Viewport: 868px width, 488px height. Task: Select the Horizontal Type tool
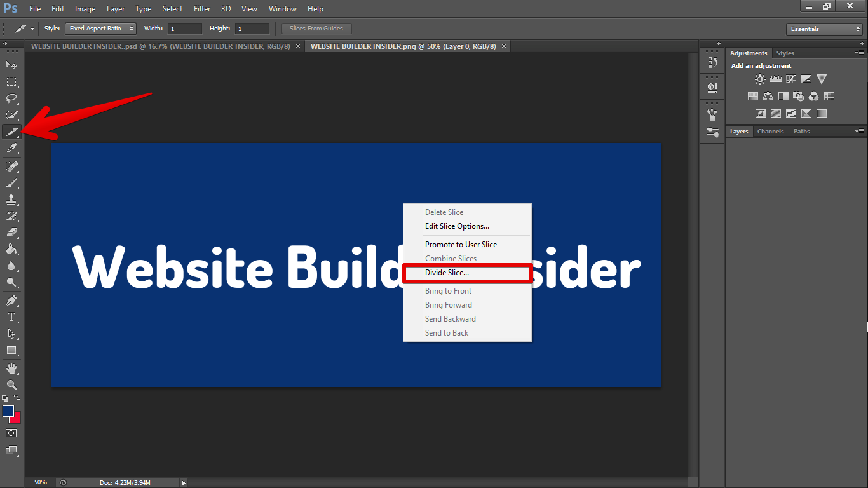click(x=11, y=317)
